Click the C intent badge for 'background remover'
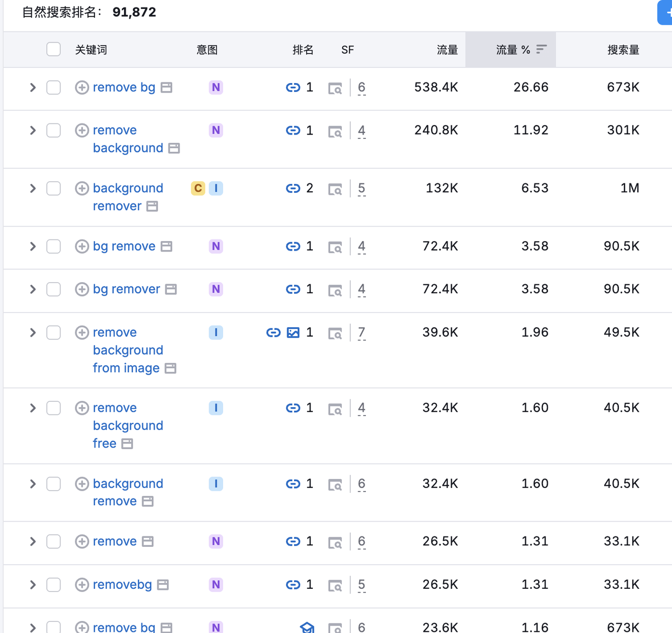This screenshot has width=672, height=633. [x=198, y=189]
